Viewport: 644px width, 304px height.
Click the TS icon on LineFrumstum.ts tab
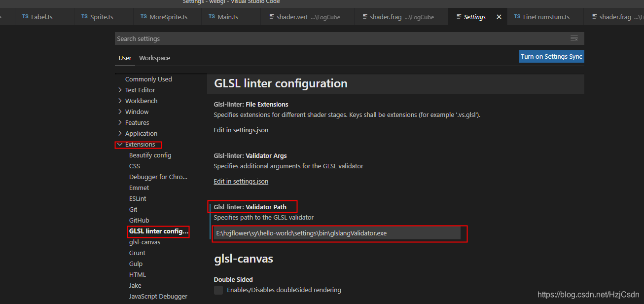click(x=517, y=17)
